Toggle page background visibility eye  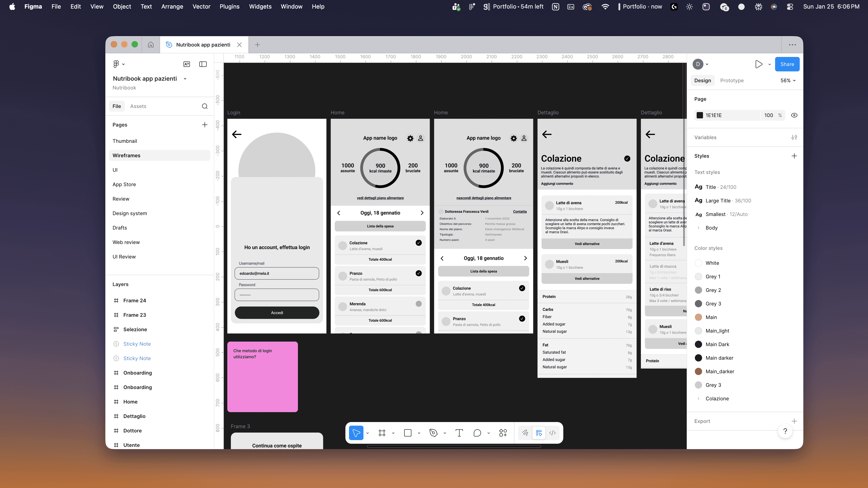[794, 115]
